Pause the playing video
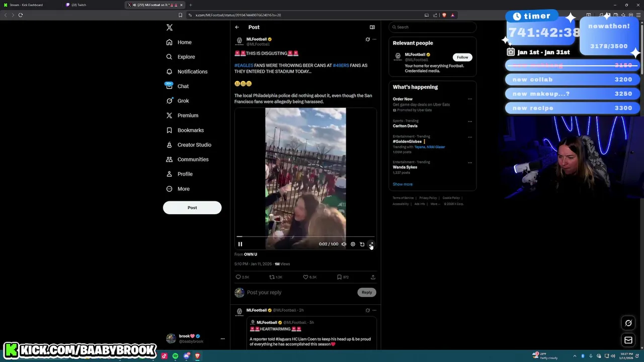Screen dimensions: 644x362 240,244
